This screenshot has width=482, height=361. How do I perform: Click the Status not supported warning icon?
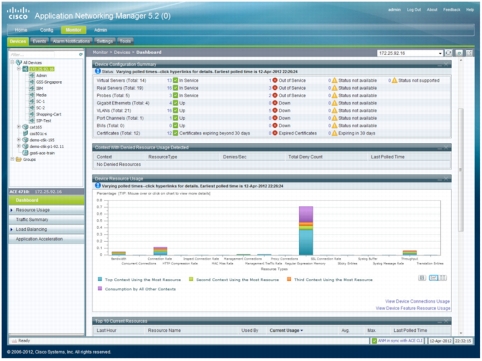(394, 80)
